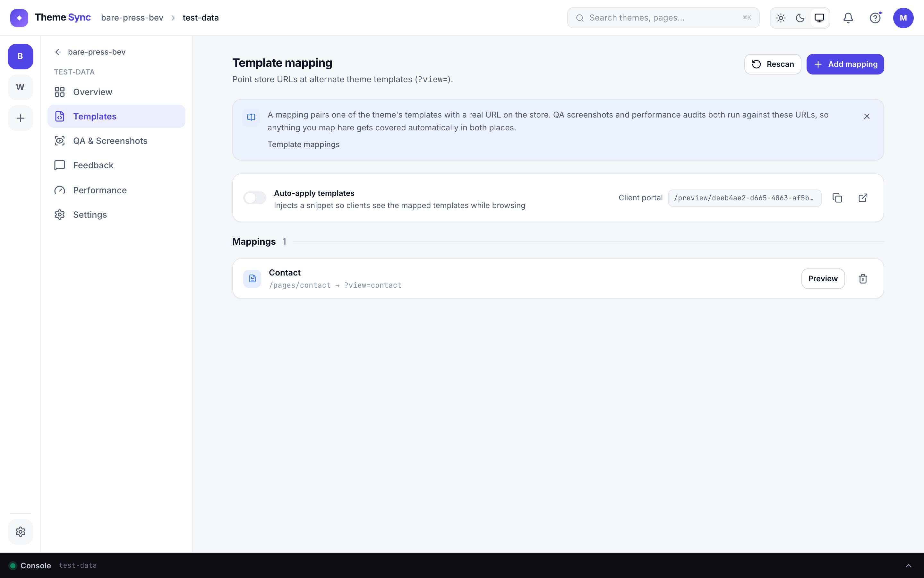Select workspace W in the rail
924x578 pixels.
click(20, 87)
